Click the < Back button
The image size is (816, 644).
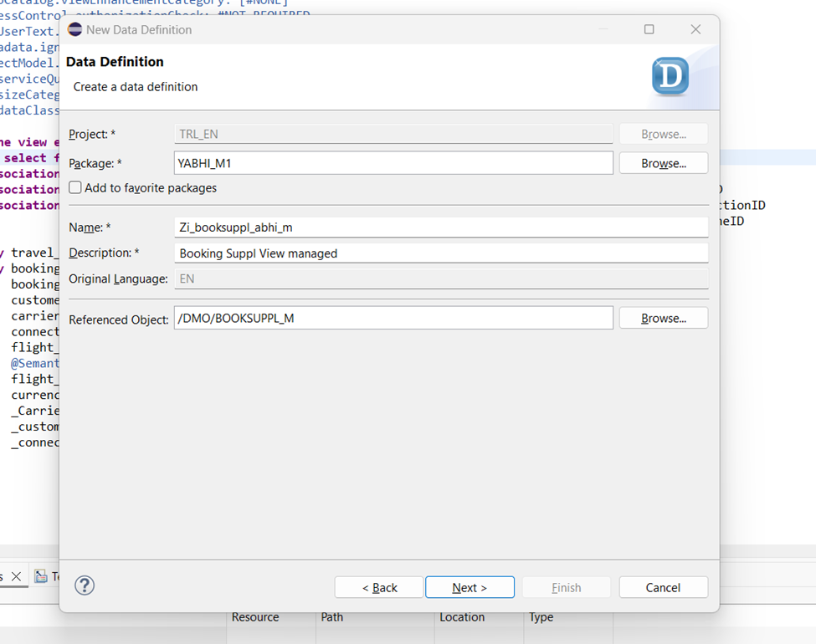[x=379, y=587]
